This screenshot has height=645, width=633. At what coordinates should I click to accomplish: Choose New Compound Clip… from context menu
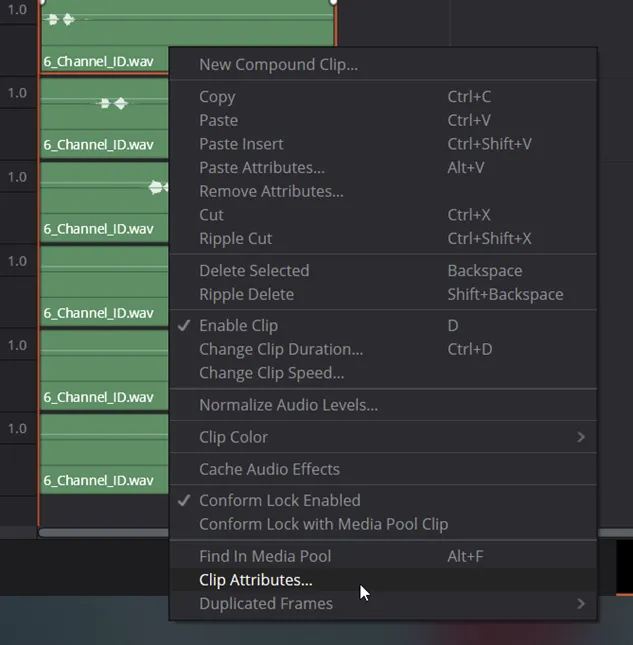pos(383,65)
